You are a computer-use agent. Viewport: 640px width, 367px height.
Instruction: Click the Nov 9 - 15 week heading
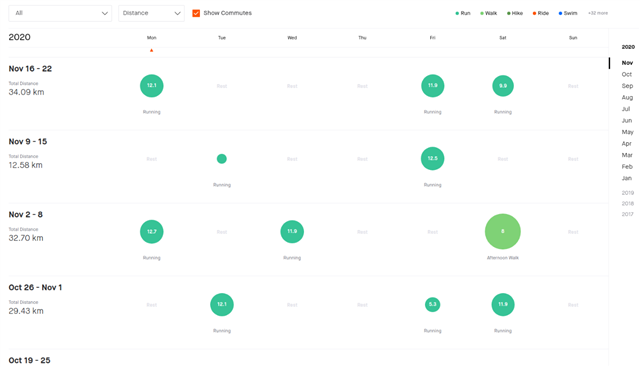click(x=28, y=142)
